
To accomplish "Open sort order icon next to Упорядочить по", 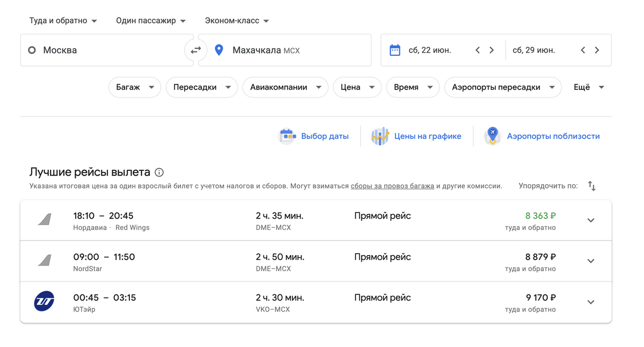I will 591,186.
